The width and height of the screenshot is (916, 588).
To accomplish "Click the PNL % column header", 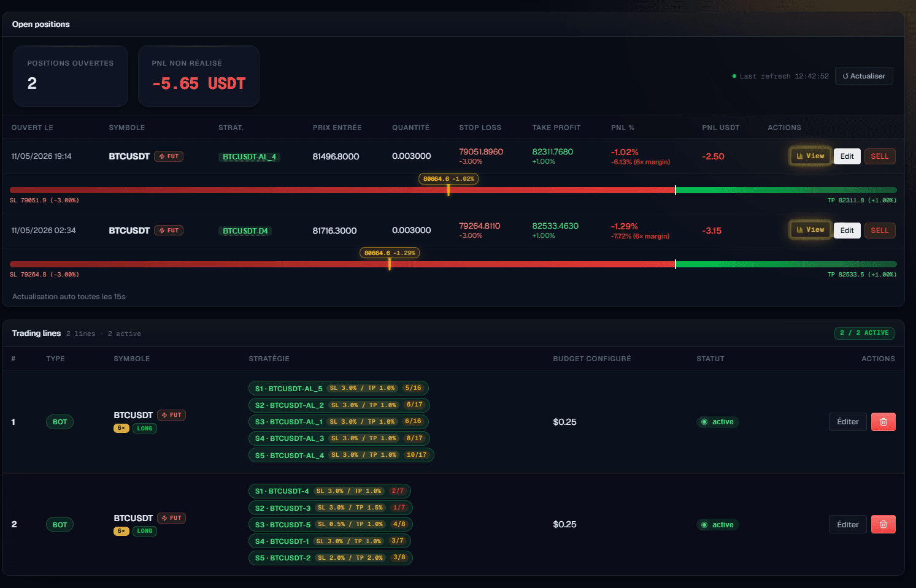I will point(622,128).
